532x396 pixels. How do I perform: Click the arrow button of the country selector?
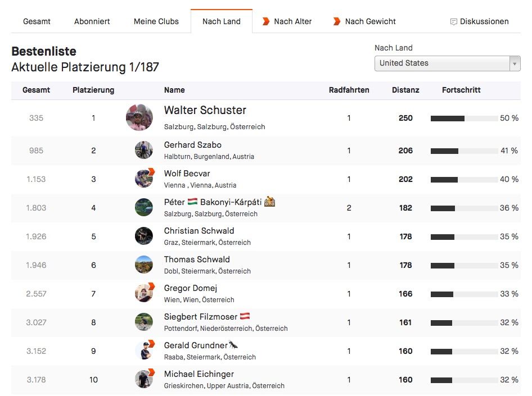tap(515, 63)
